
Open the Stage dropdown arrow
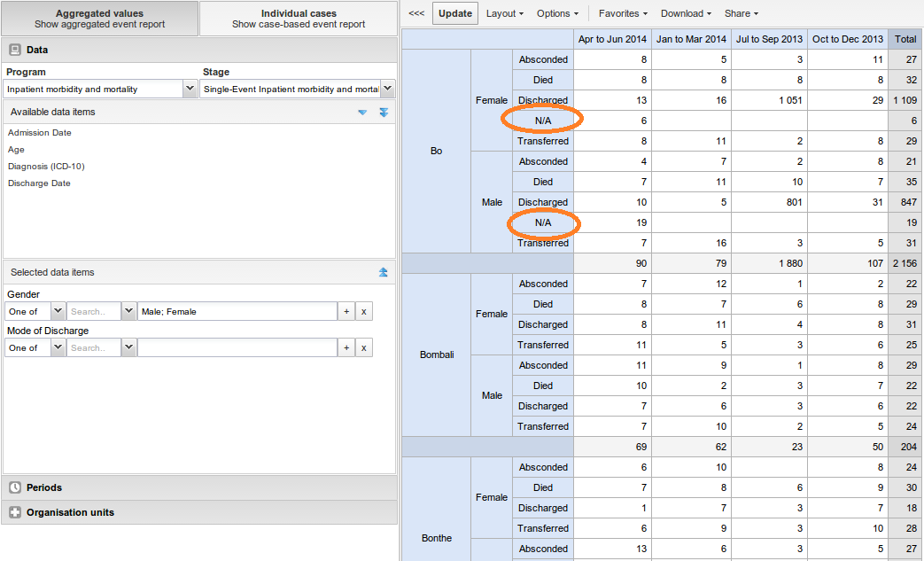(387, 90)
